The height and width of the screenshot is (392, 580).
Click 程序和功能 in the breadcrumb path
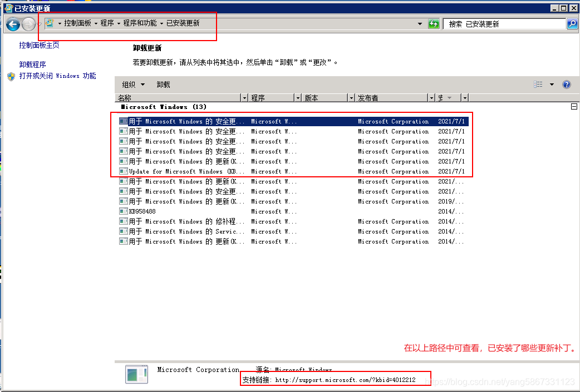140,23
